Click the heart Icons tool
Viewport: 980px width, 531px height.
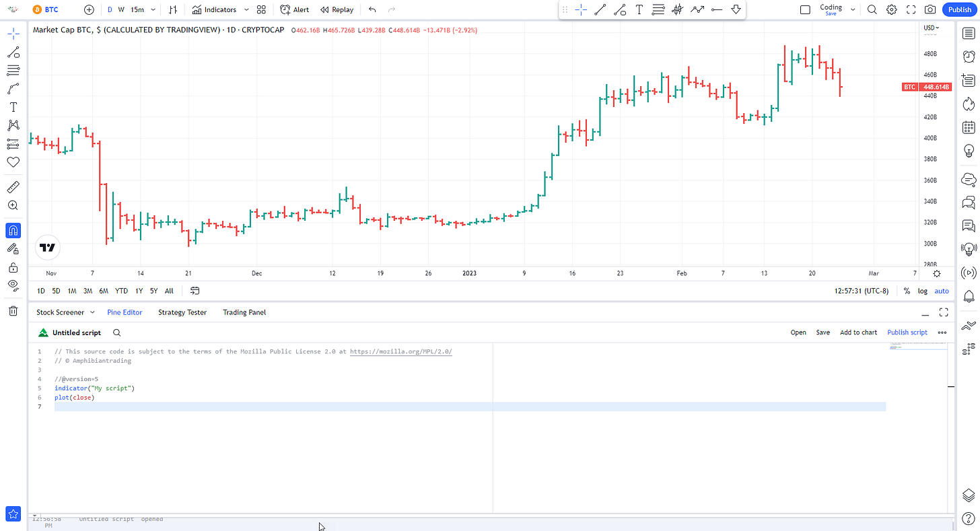click(x=13, y=162)
